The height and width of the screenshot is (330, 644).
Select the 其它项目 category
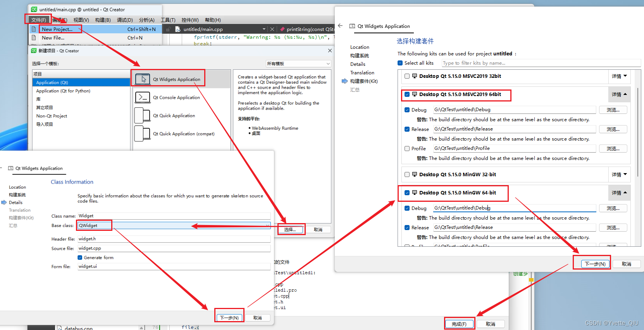click(45, 107)
